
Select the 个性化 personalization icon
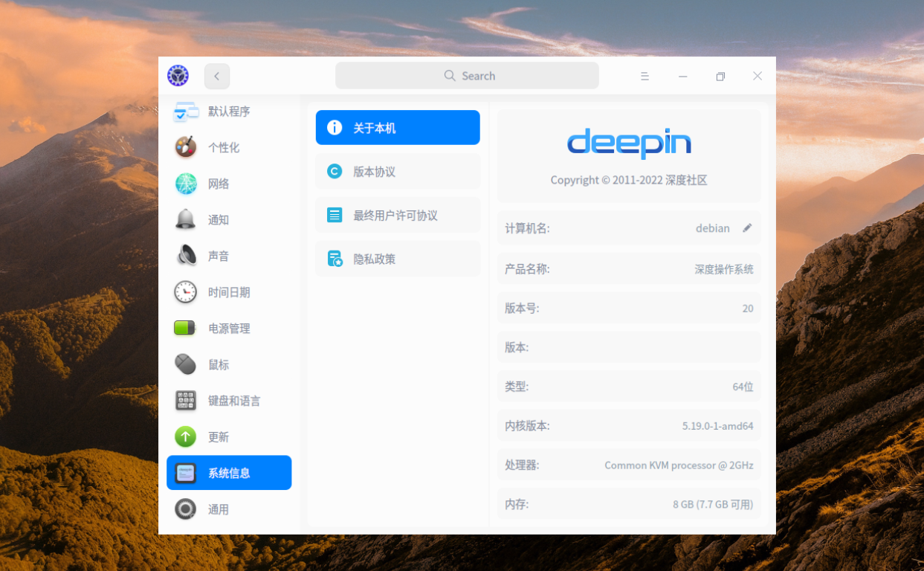[x=185, y=147]
